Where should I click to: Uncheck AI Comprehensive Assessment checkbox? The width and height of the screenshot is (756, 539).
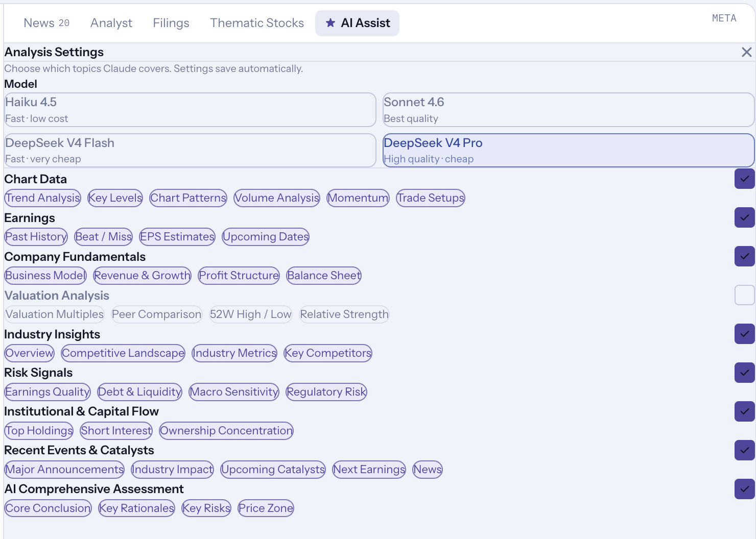pos(745,489)
